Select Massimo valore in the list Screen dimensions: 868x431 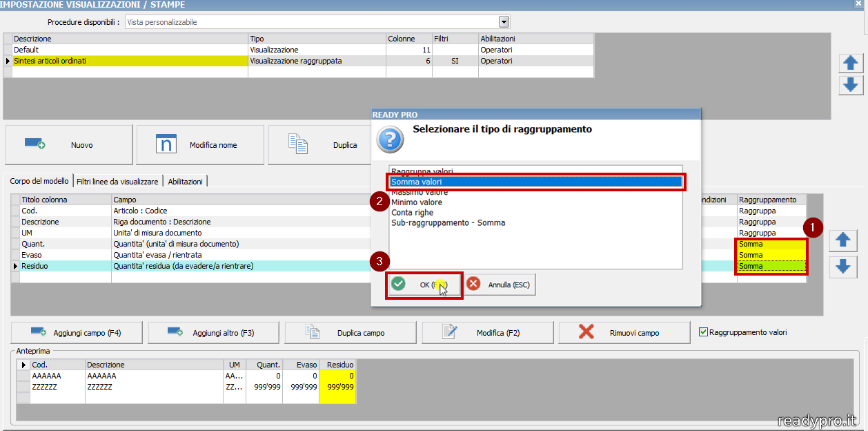420,192
